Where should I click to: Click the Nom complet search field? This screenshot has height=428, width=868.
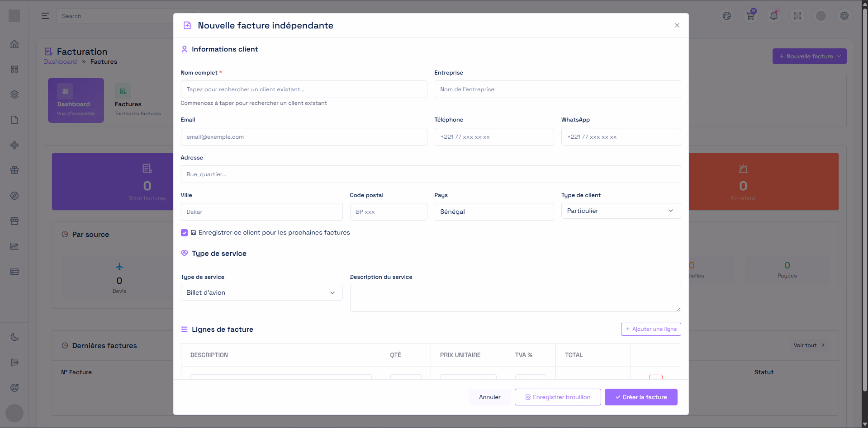coord(304,89)
